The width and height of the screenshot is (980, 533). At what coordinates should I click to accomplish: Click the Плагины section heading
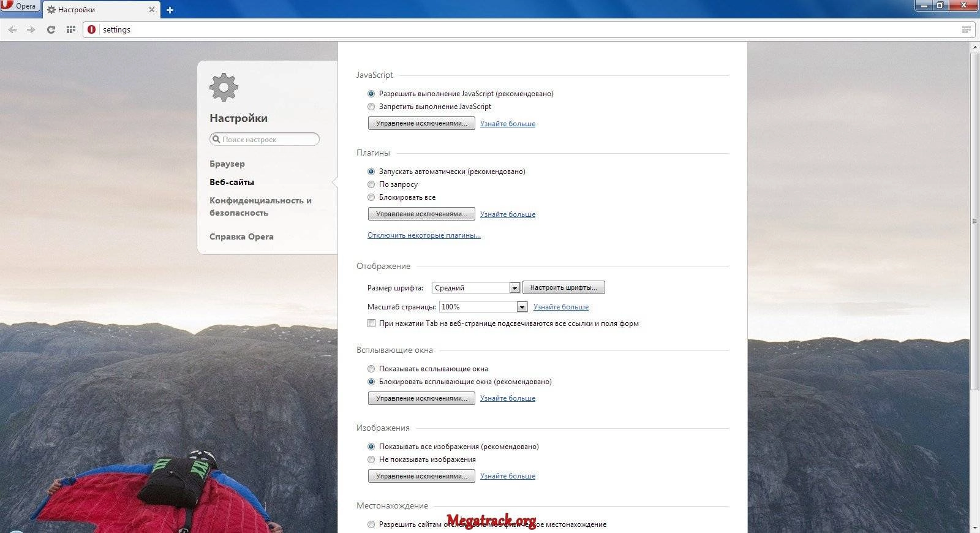[373, 153]
